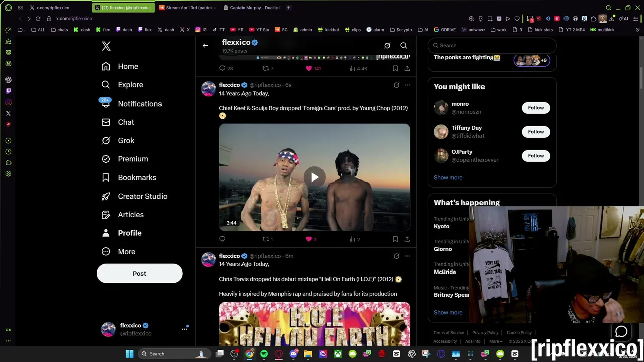Reply to top post with 23 replies
The width and height of the screenshot is (644, 362).
tap(226, 68)
